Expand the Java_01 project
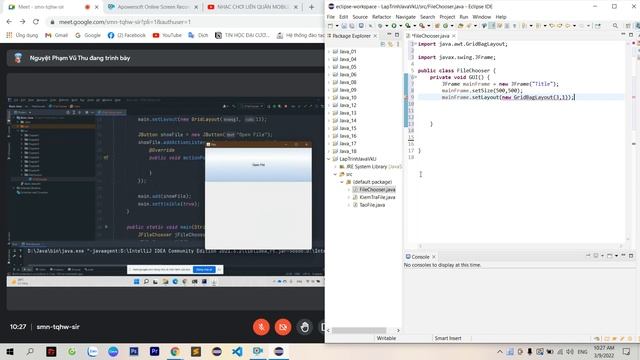The height and width of the screenshot is (360, 640). 329,52
